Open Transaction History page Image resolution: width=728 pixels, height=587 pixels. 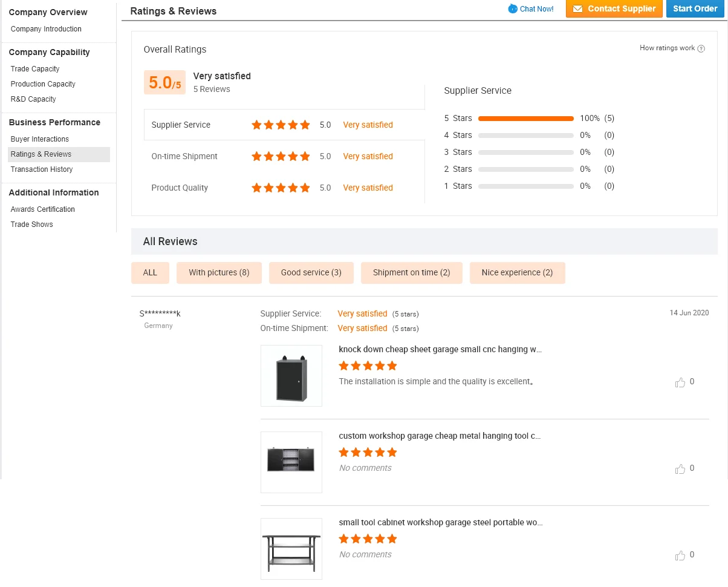(x=42, y=169)
